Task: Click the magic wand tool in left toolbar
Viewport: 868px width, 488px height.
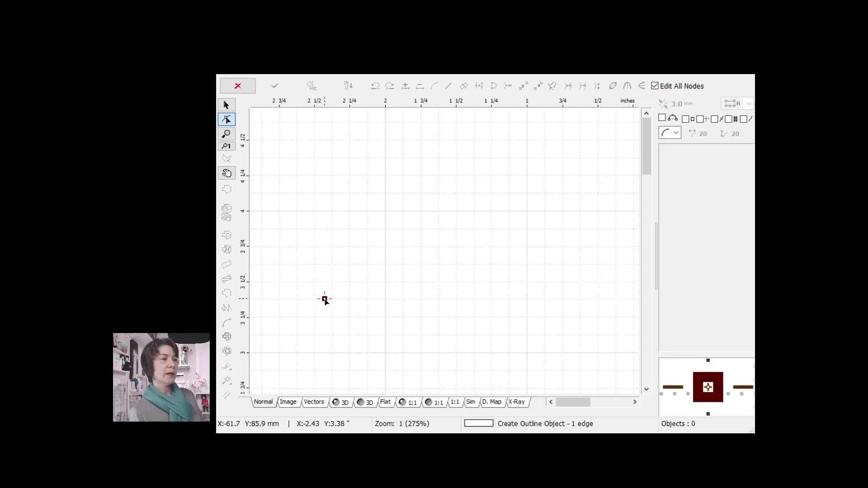Action: 226,380
